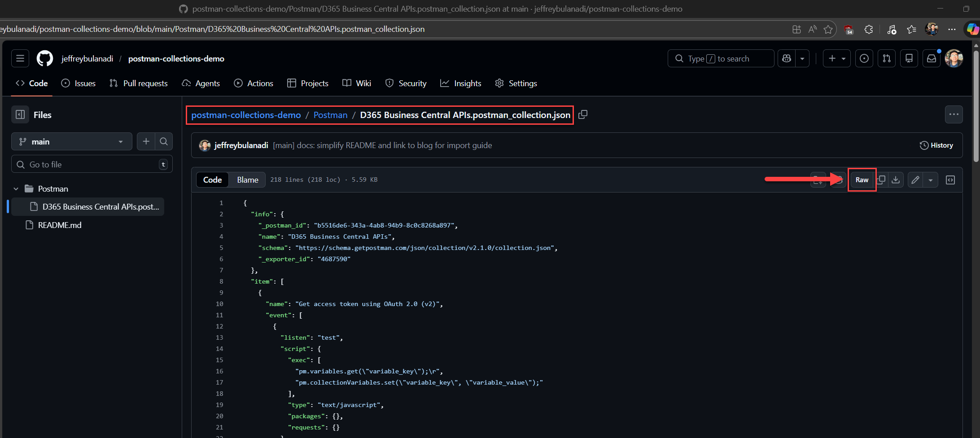This screenshot has height=438, width=980.
Task: Open the Insights tab
Action: point(461,83)
